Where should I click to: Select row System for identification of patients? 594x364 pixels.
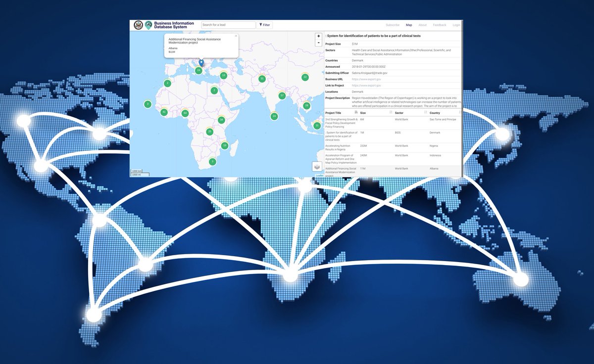[394, 136]
